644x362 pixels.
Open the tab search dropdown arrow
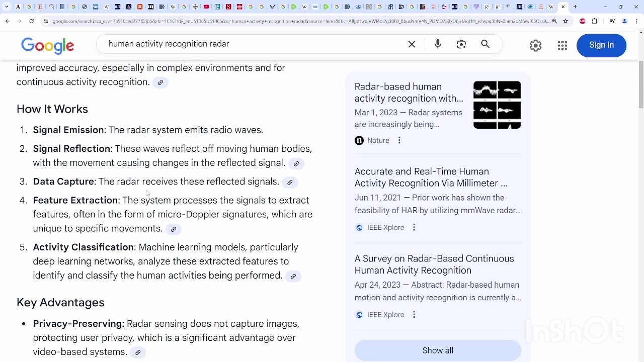pyautogui.click(x=7, y=7)
